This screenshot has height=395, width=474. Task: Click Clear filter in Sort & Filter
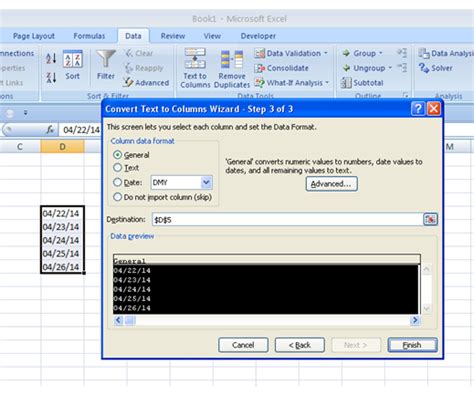click(139, 53)
